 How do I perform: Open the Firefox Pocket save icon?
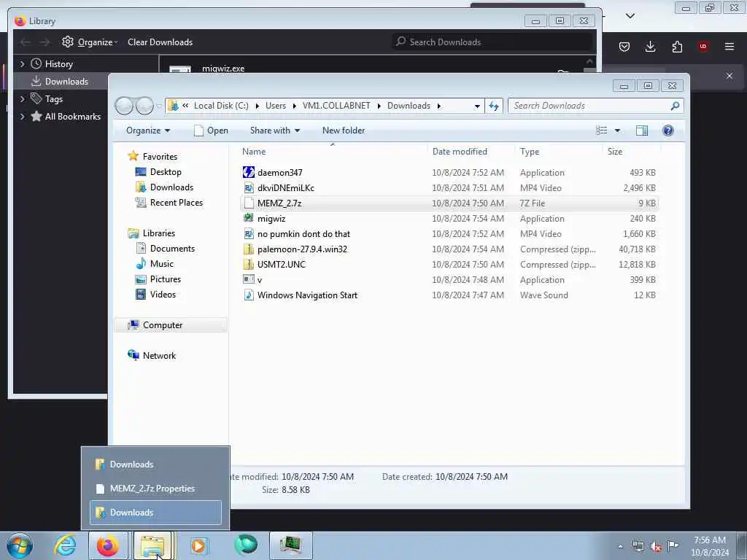tap(624, 46)
